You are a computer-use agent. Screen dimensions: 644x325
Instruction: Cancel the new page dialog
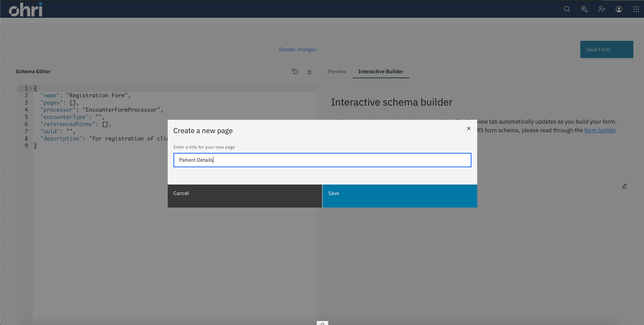click(245, 196)
